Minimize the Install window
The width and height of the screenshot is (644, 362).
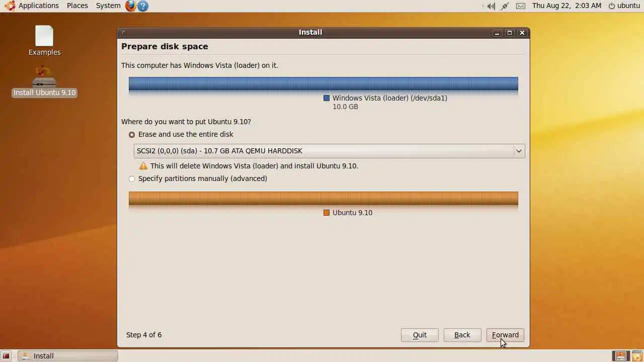pyautogui.click(x=497, y=33)
